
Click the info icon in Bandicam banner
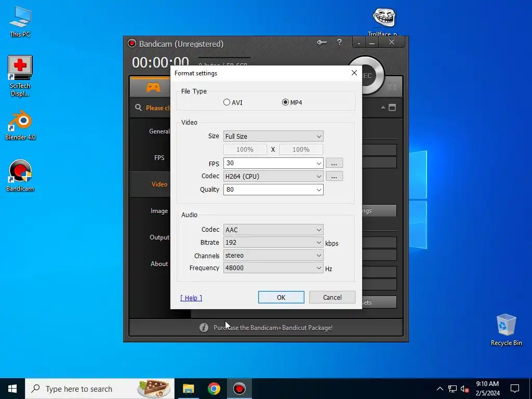[x=204, y=327]
